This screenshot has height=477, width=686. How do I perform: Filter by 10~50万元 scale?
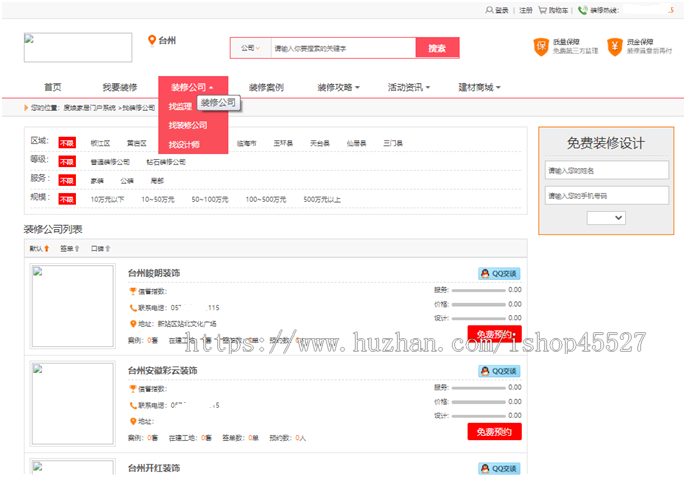158,200
